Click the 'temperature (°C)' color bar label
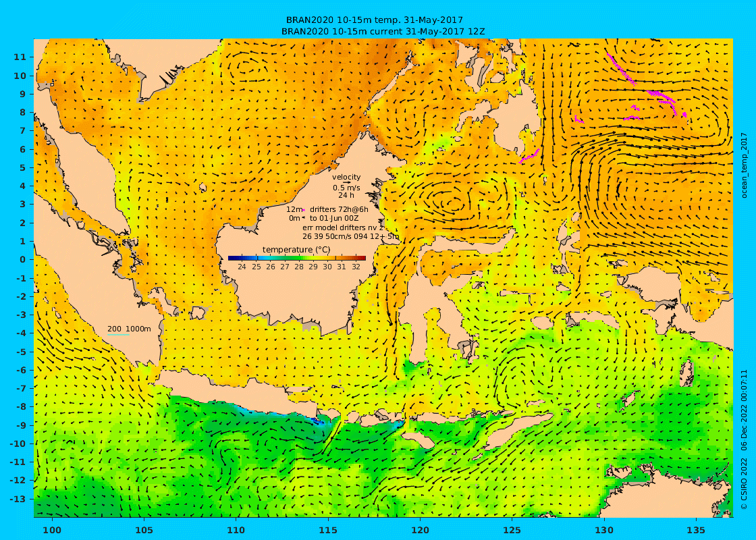The width and height of the screenshot is (756, 540). [296, 249]
